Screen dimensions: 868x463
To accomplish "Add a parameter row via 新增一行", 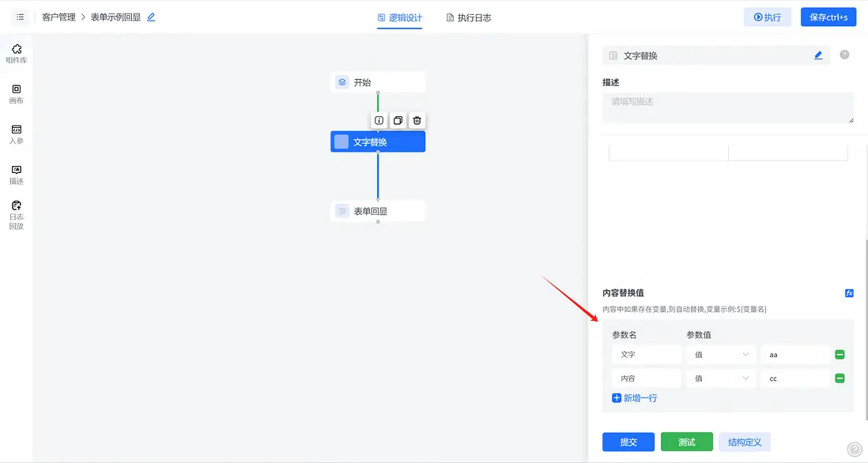I will (634, 397).
